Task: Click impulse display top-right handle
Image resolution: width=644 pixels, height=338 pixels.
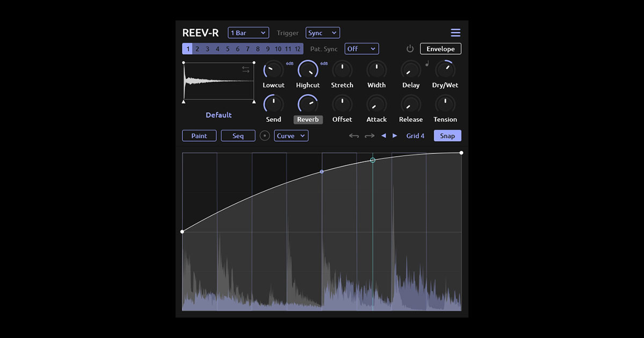Action: click(x=254, y=63)
